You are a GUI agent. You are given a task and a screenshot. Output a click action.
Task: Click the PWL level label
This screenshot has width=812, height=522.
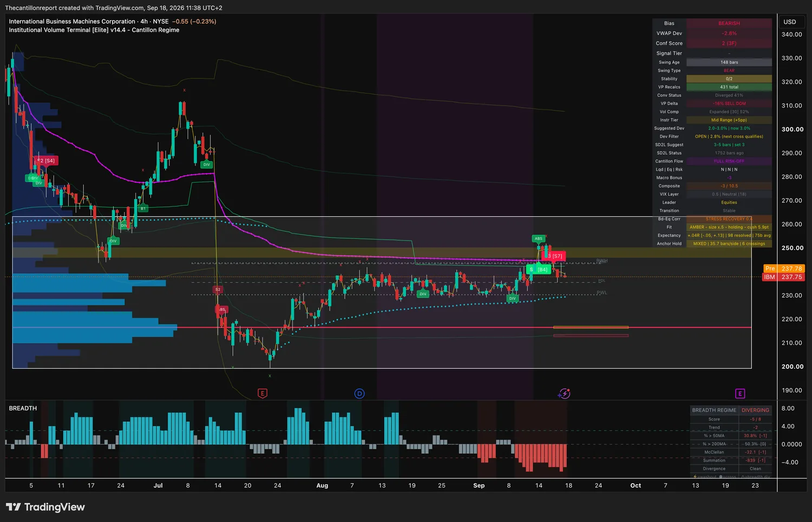point(602,293)
